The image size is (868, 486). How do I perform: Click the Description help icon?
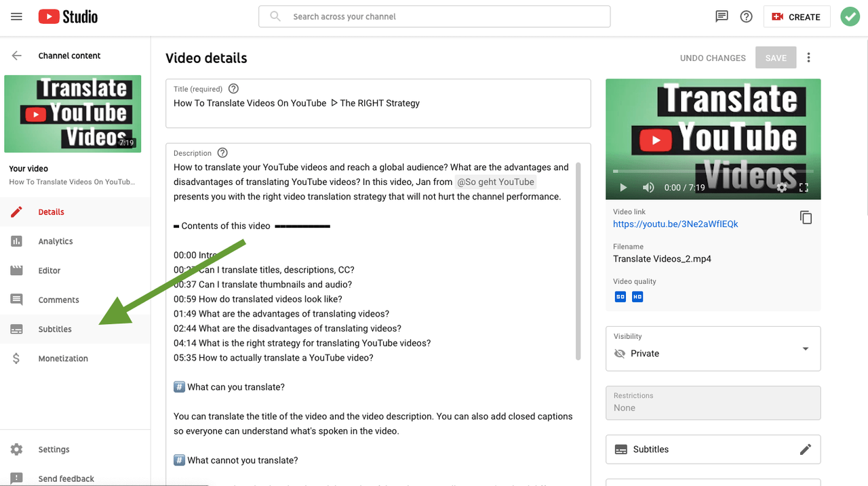tap(222, 153)
